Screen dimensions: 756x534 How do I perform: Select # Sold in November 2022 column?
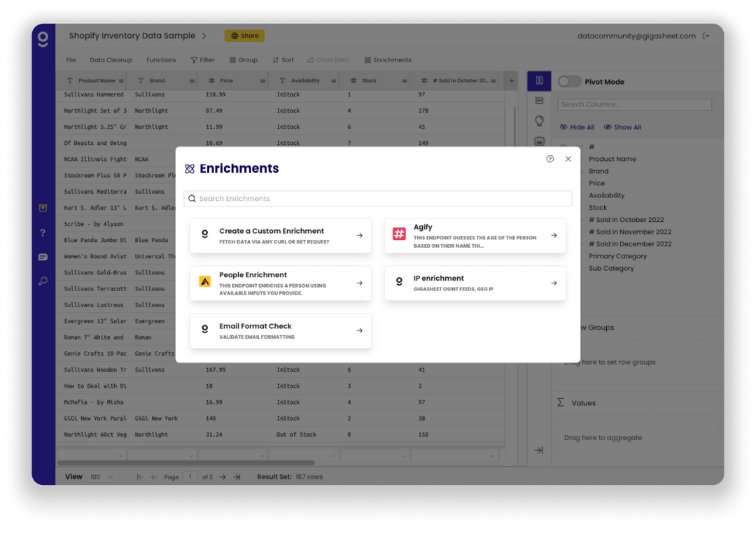(630, 232)
